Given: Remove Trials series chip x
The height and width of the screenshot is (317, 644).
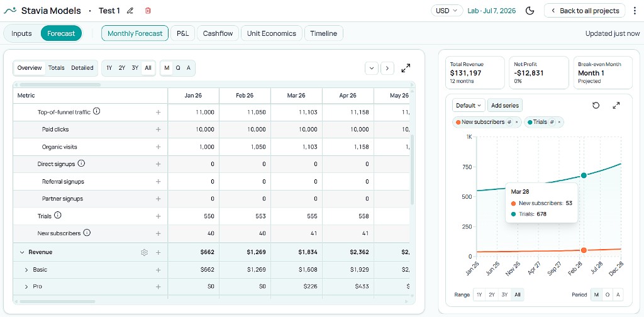Looking at the screenshot, I should [559, 122].
